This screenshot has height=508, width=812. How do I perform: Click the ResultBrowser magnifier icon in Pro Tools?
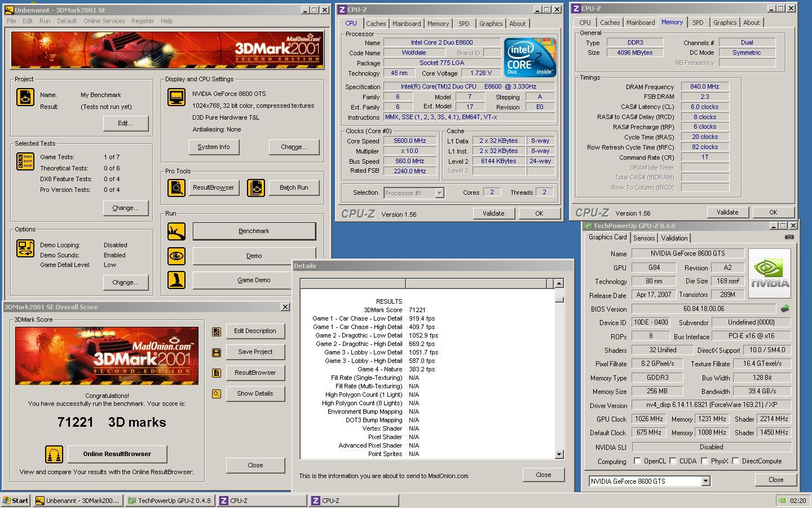pyautogui.click(x=176, y=187)
